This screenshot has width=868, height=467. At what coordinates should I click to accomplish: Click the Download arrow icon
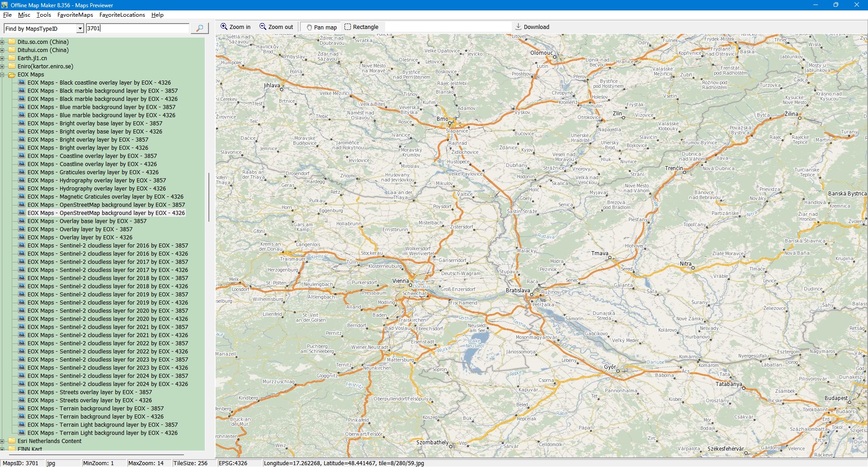click(x=519, y=27)
